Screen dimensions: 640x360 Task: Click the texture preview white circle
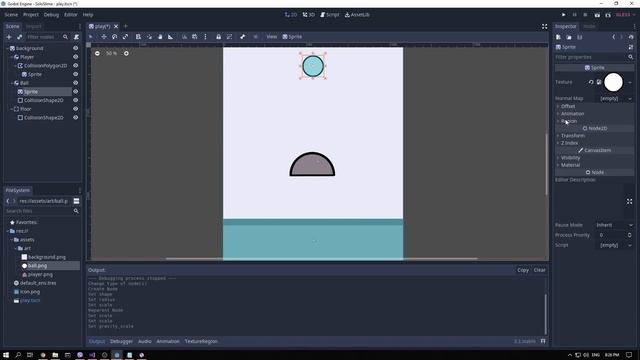click(x=613, y=82)
